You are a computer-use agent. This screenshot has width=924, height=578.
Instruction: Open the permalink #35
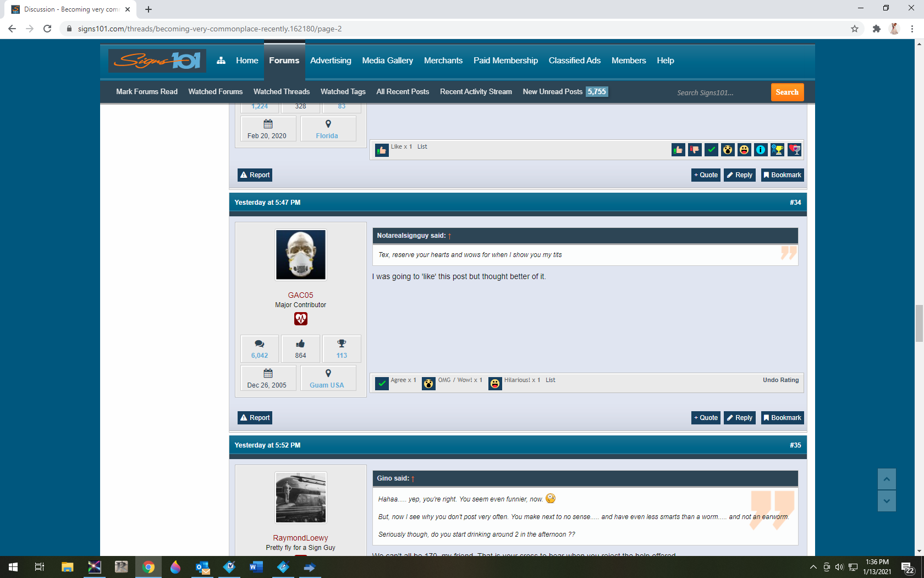point(795,445)
